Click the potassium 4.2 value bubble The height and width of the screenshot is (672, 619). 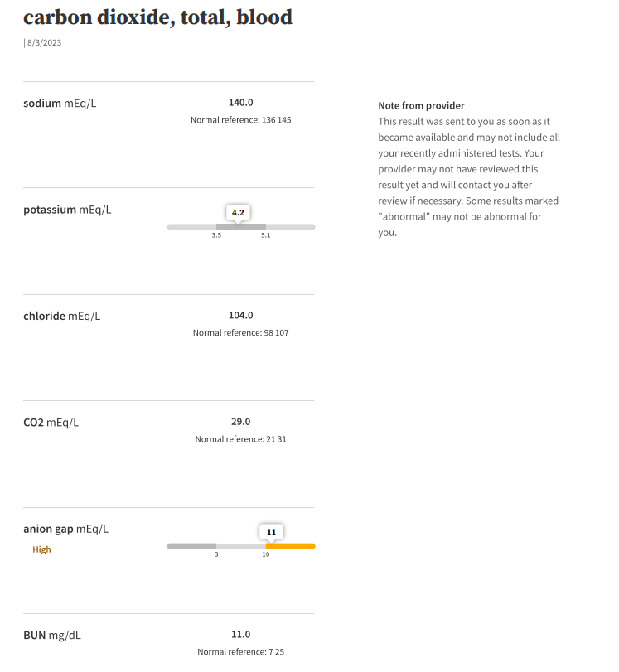click(x=238, y=213)
